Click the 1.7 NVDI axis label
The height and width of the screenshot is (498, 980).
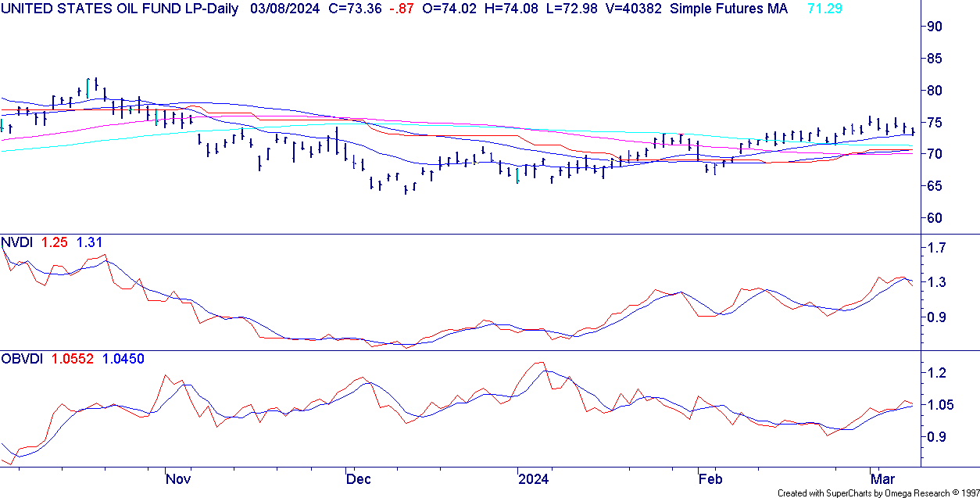937,248
